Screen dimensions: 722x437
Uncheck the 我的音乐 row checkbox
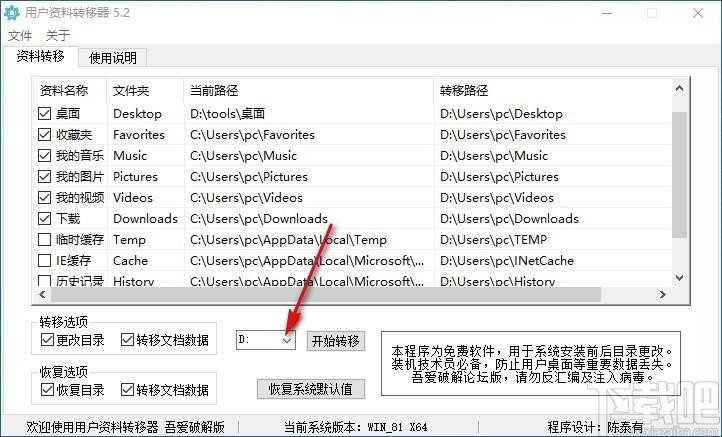pos(44,155)
